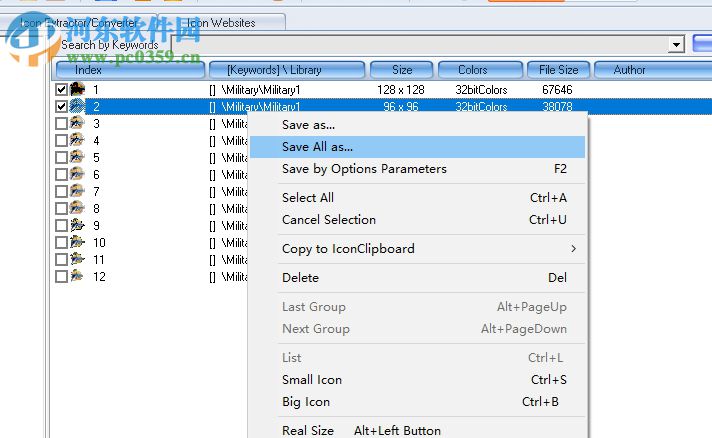
Task: Click the soldier icon in row 5
Action: coord(77,157)
